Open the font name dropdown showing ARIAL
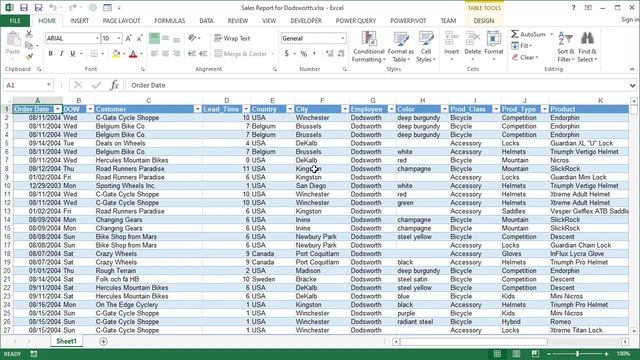Viewport: 640px width, 360px height. 97,38
